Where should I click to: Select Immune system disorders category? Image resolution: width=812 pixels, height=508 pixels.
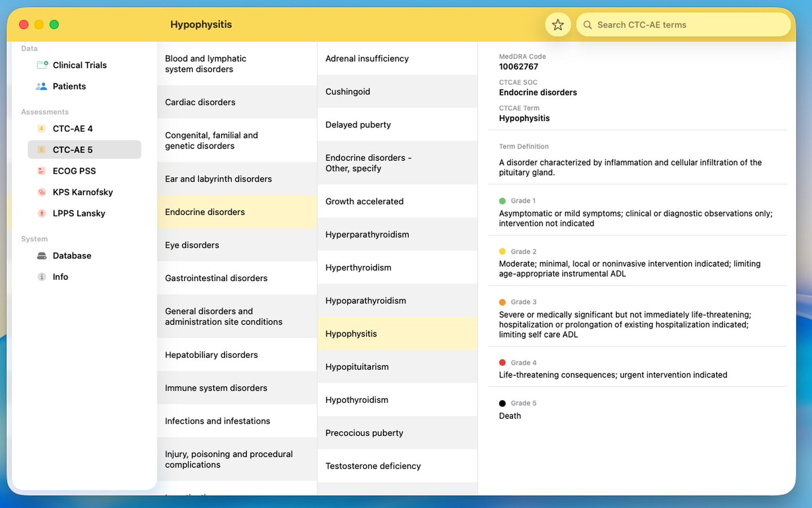pos(237,388)
